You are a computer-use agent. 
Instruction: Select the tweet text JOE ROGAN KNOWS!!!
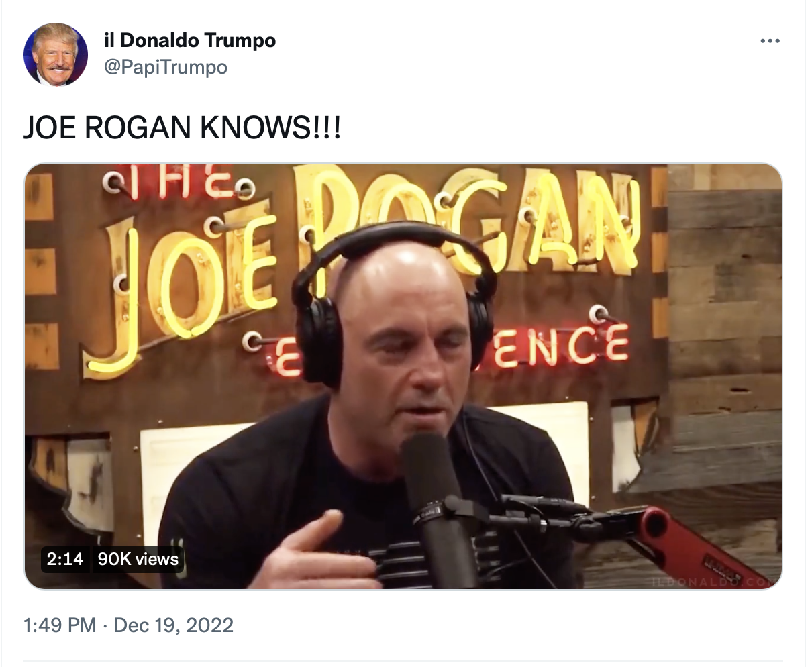tap(182, 127)
